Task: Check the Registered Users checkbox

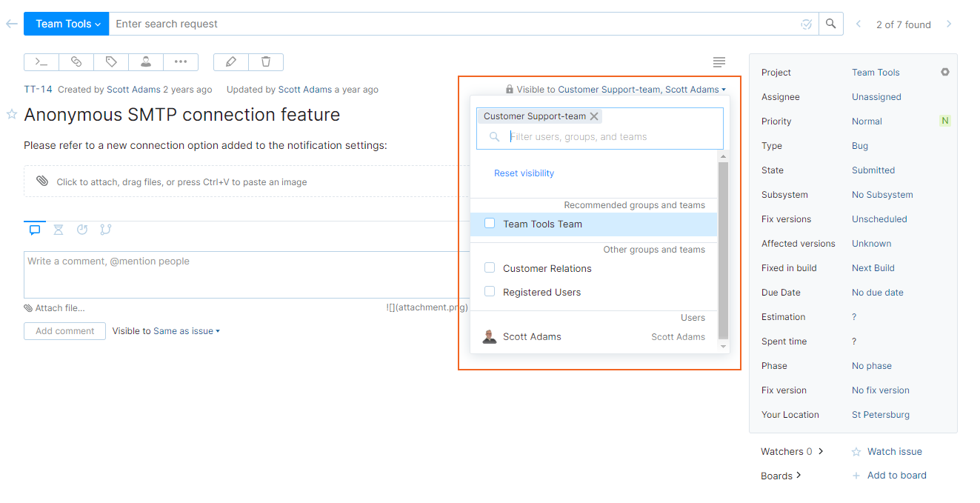Action: [489, 291]
